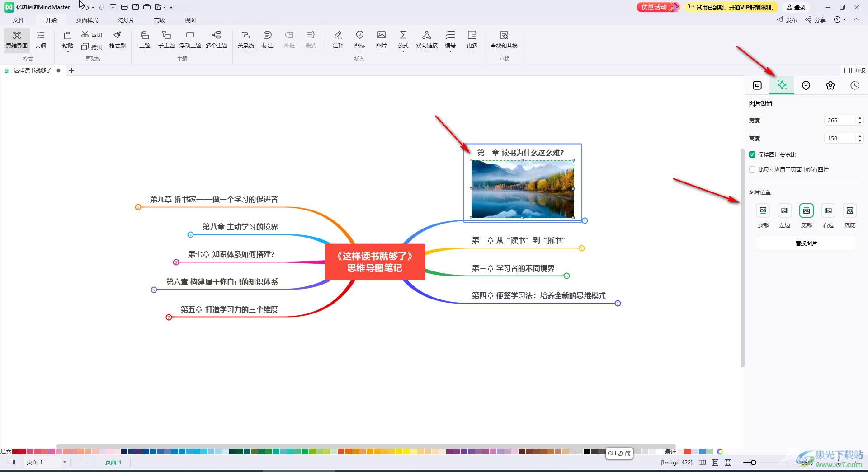Set image position to left

coord(785,210)
